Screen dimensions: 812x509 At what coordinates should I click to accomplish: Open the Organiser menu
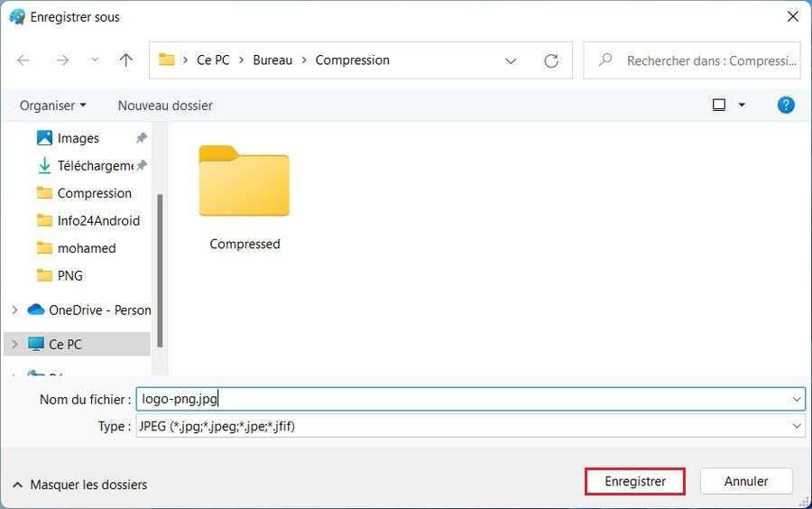pos(52,106)
